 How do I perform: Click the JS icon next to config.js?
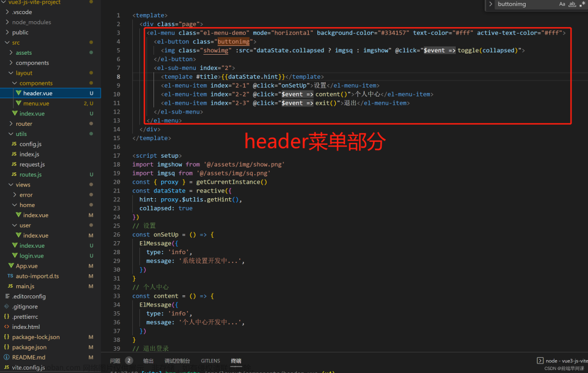[14, 144]
